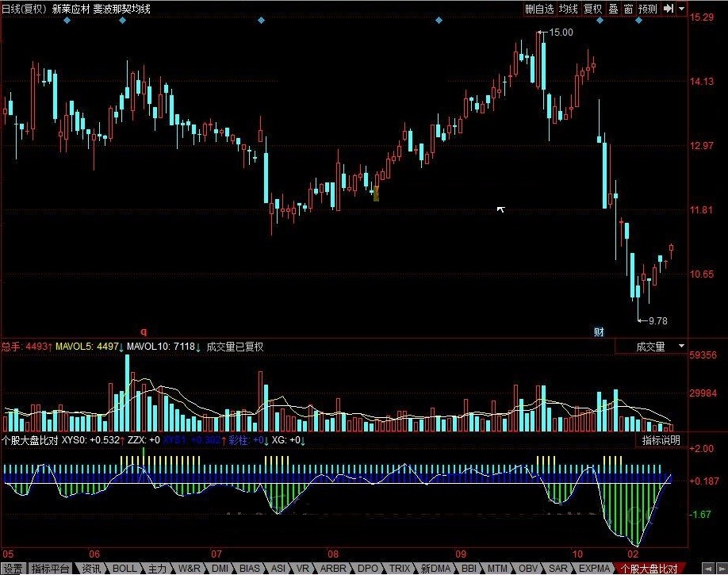Click the tab bar scroll-right arrow
The height and width of the screenshot is (575, 728).
(721, 569)
